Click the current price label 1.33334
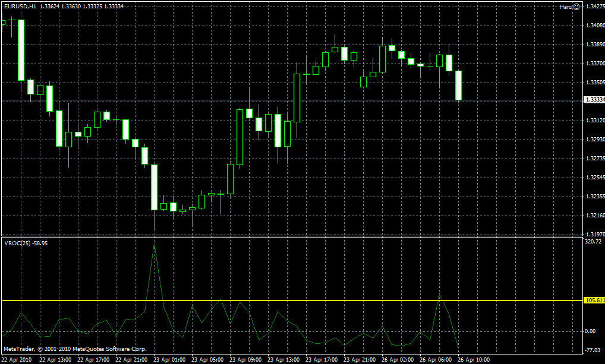 (594, 100)
